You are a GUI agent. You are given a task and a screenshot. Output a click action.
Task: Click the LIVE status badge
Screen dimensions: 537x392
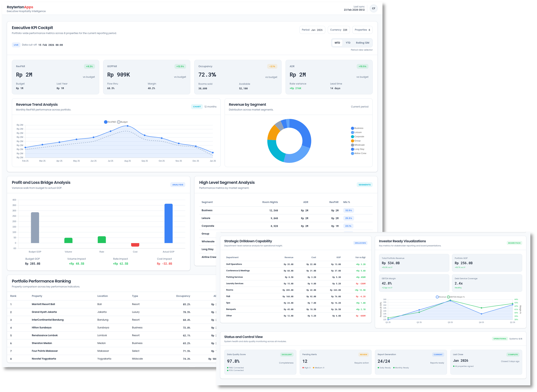pyautogui.click(x=16, y=45)
